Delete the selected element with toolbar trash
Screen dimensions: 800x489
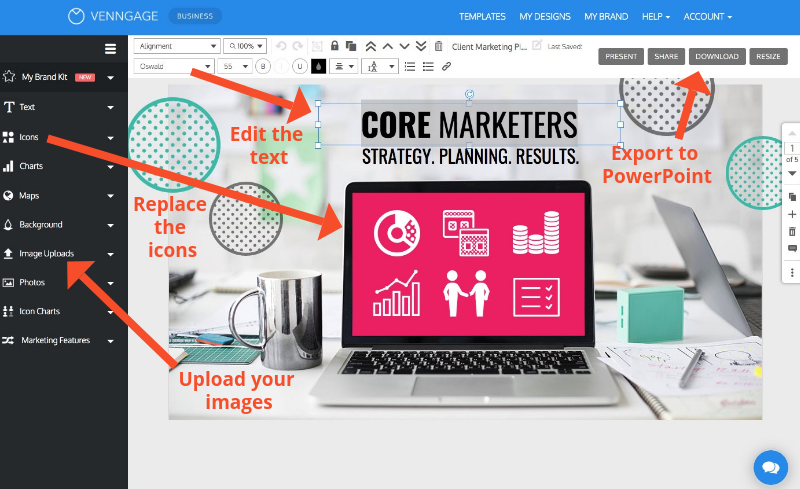click(x=438, y=46)
